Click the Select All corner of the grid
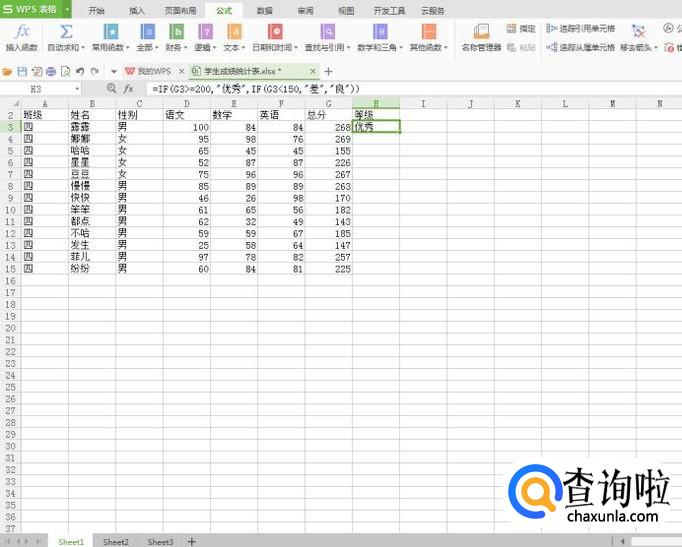The width and height of the screenshot is (682, 547). [x=11, y=103]
